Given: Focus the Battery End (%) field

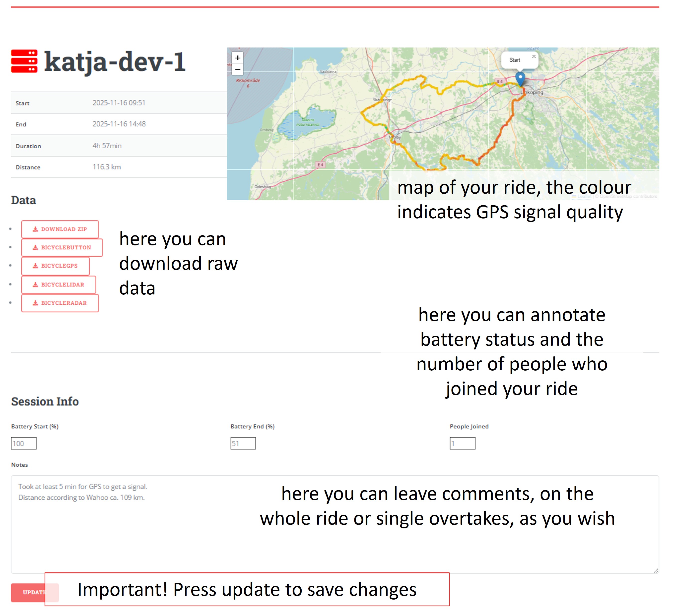Looking at the screenshot, I should [243, 443].
